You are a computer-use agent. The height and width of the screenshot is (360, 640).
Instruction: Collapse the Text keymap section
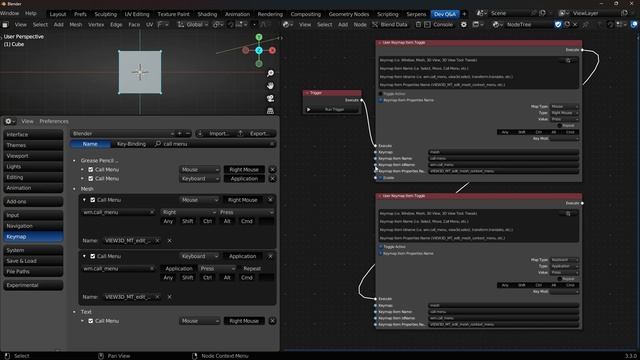point(74,312)
